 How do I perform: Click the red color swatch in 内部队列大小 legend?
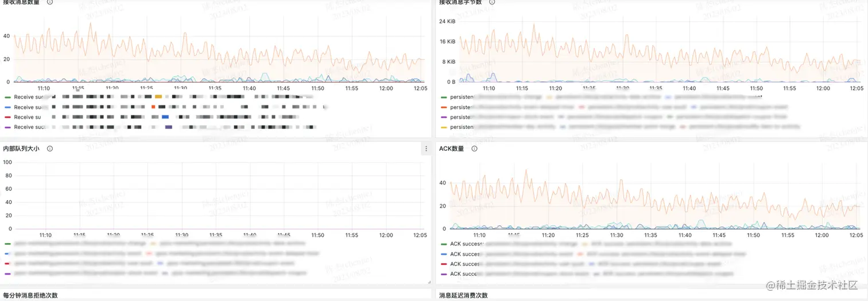7,264
